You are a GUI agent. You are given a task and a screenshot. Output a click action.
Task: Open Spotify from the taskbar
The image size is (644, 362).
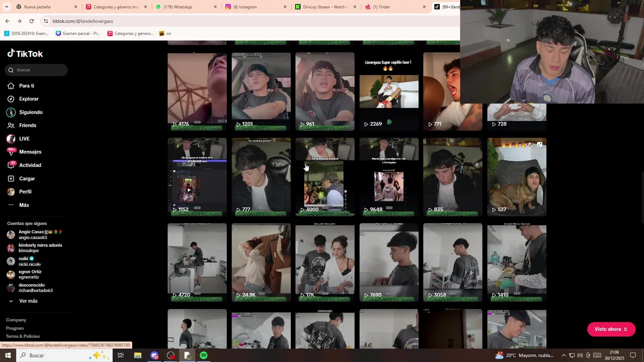(203, 355)
